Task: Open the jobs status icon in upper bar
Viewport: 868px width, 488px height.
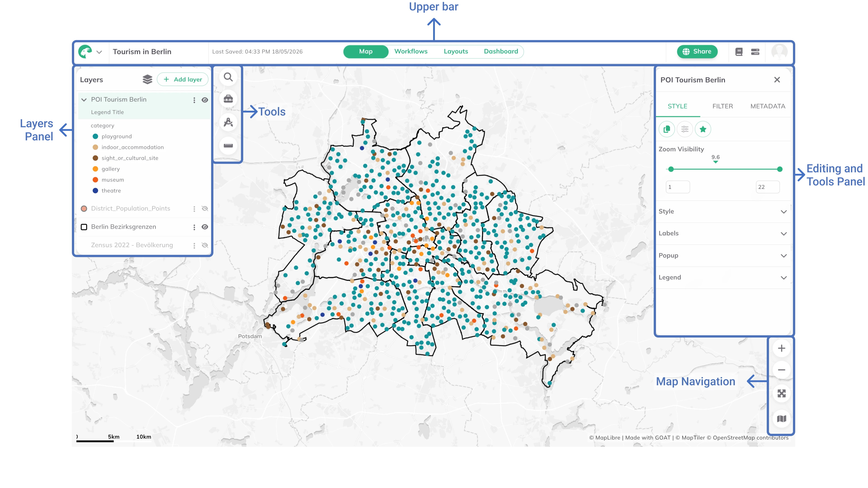Action: tap(755, 52)
